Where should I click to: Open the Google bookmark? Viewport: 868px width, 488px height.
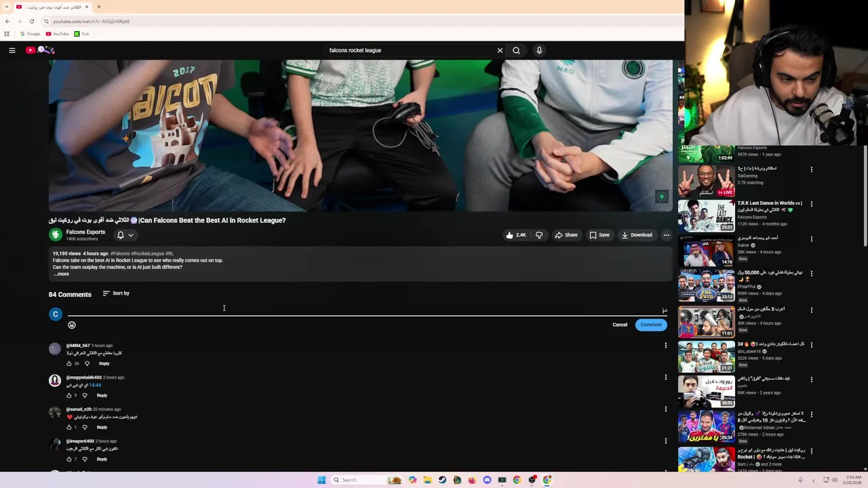point(30,34)
